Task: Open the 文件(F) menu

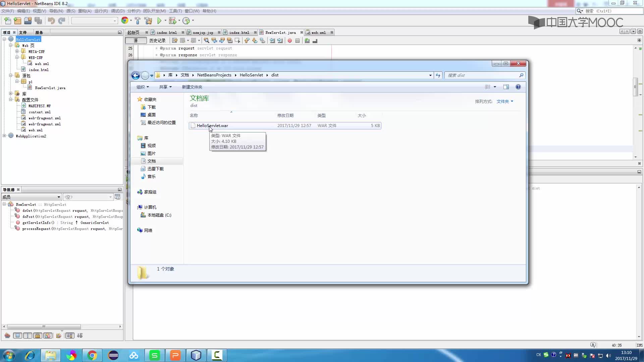Action: click(x=7, y=11)
